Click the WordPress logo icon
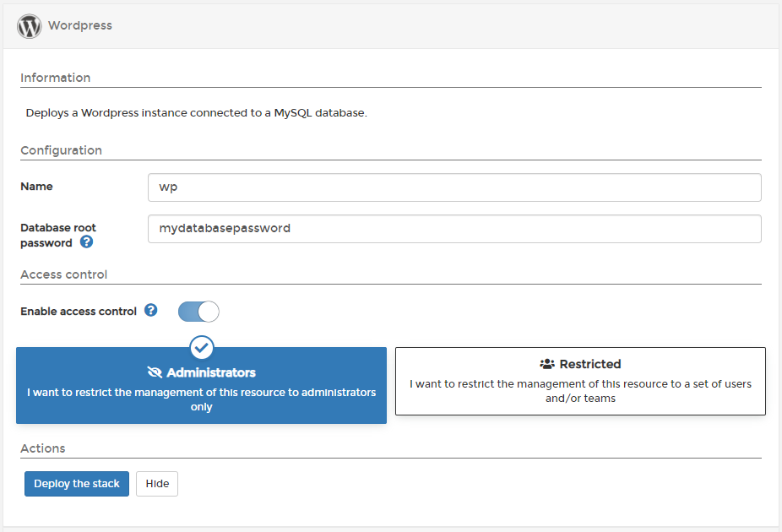Image resolution: width=782 pixels, height=532 pixels. (30, 26)
